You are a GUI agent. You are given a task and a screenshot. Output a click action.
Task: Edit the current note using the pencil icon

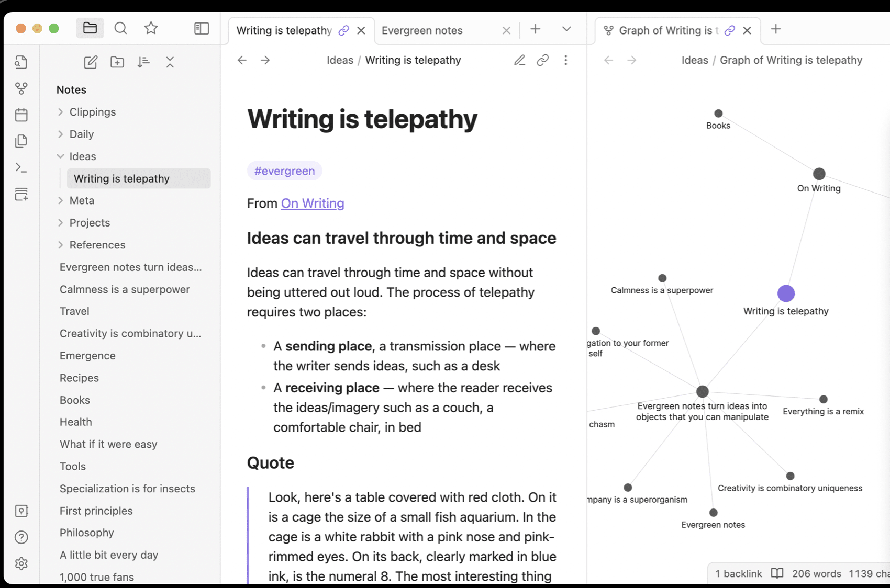tap(519, 60)
